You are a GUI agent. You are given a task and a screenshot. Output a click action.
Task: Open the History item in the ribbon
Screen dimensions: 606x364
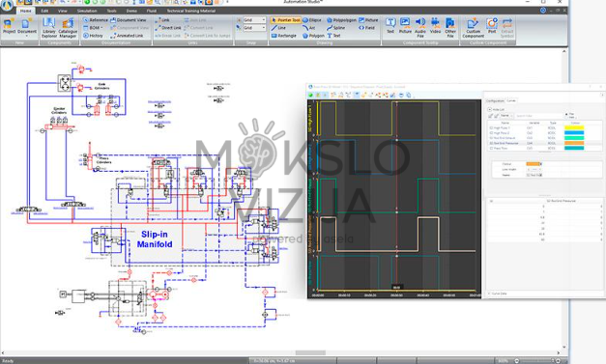93,36
